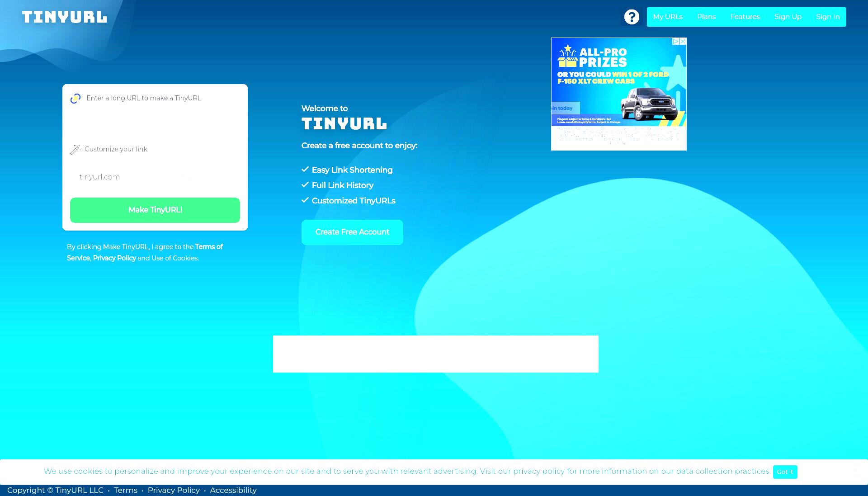The height and width of the screenshot is (496, 868).
Task: Go to Features page
Action: tap(745, 17)
